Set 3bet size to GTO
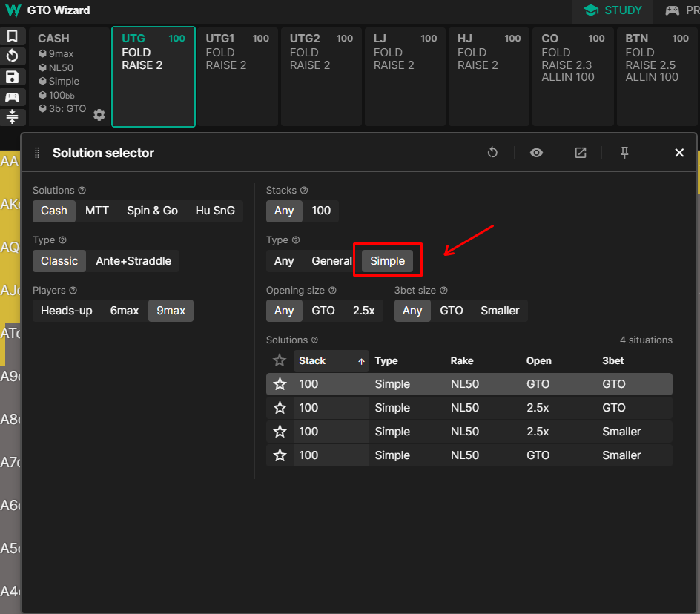This screenshot has width=700, height=614. pyautogui.click(x=452, y=311)
